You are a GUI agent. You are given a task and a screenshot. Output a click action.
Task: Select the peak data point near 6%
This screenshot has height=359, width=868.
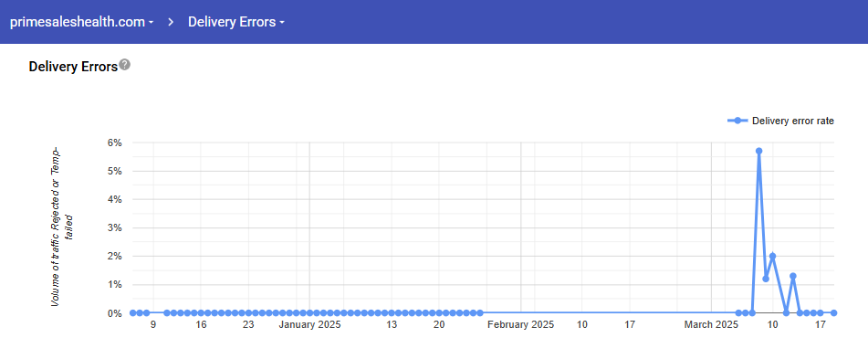click(x=758, y=151)
